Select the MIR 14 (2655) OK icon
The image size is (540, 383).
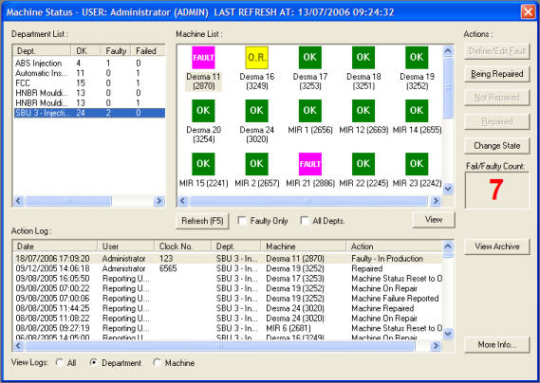coord(417,111)
